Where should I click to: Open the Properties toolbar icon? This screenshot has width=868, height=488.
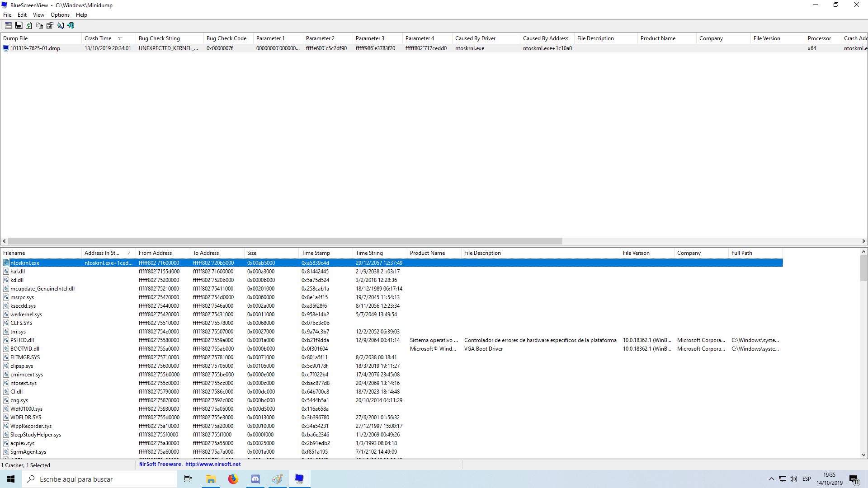pos(50,26)
